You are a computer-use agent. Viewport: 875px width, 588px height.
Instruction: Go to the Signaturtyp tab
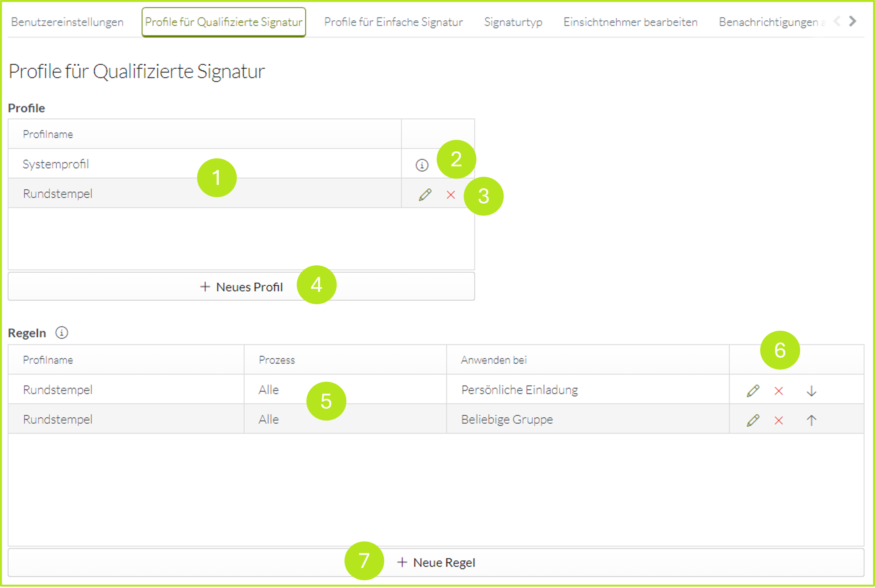513,22
